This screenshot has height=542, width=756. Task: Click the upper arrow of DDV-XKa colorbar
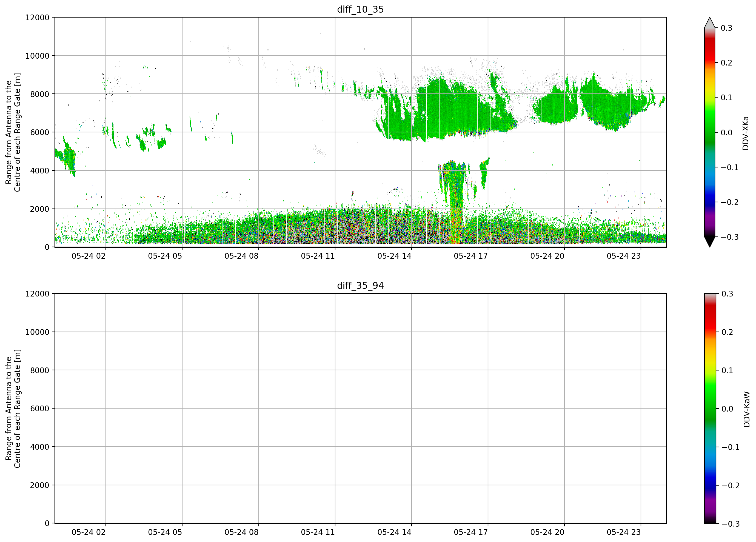(710, 22)
